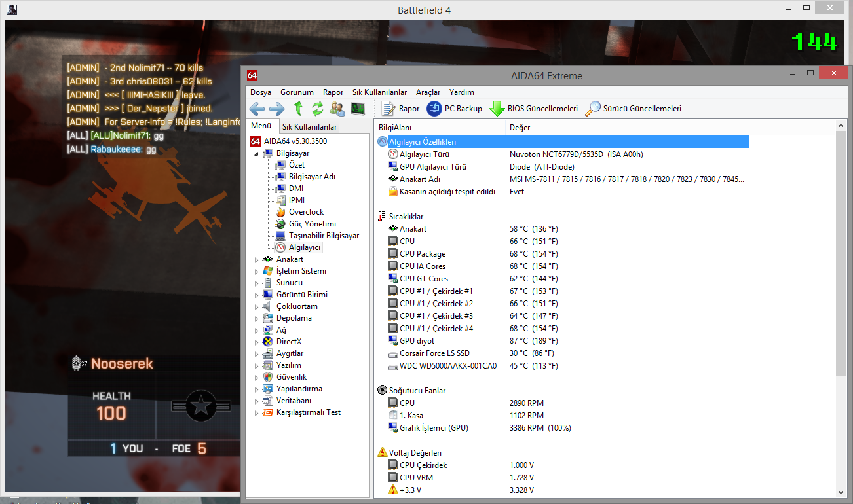This screenshot has height=504, width=853.
Task: Expand the Görüntü Birimi tree node
Action: pos(257,295)
